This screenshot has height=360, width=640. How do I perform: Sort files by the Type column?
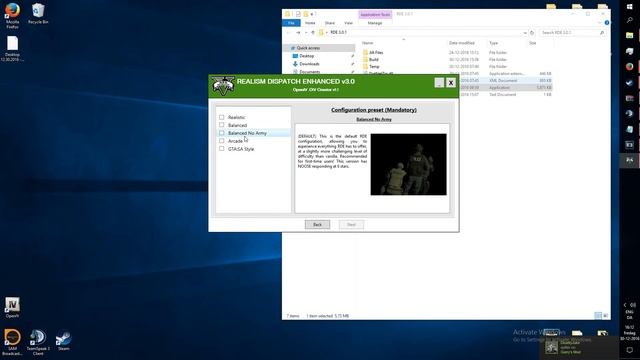[493, 43]
